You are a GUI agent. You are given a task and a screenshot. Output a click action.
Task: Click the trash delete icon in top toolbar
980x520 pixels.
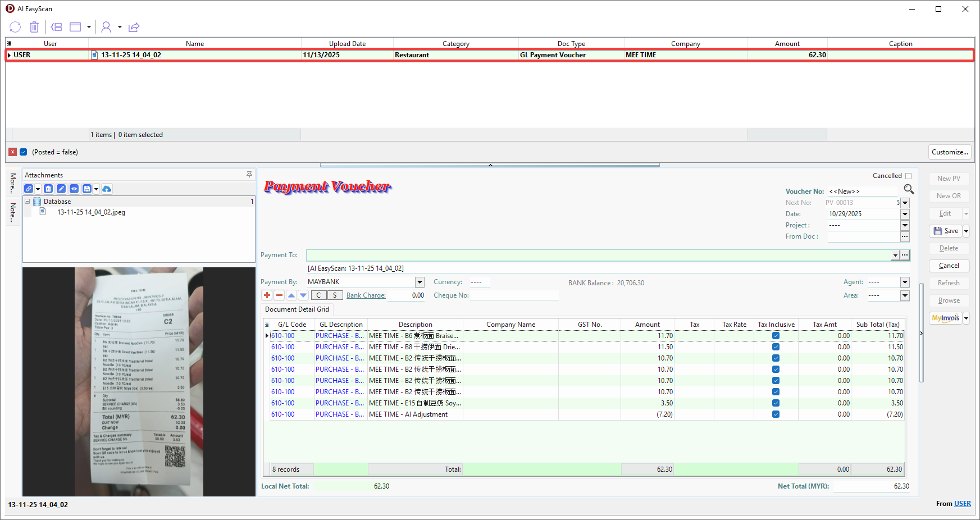click(34, 27)
